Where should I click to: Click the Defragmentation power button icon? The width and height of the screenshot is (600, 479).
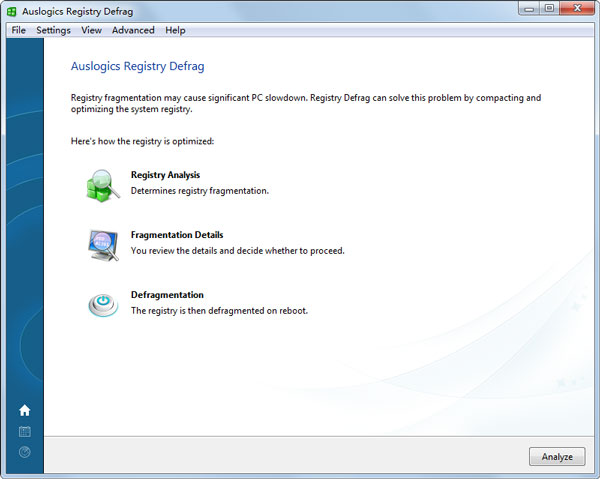(x=103, y=305)
